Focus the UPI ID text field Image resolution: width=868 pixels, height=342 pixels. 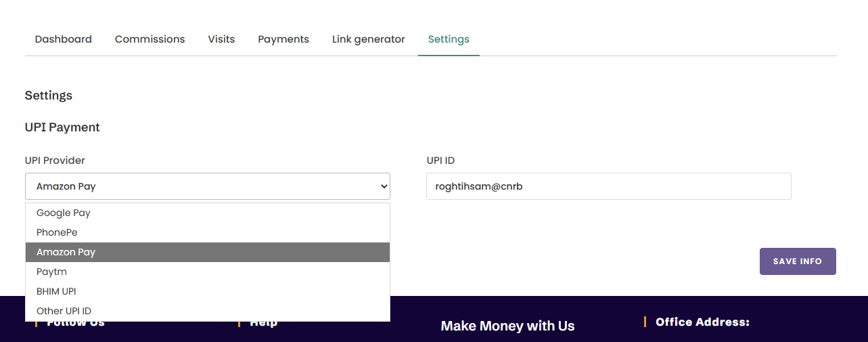(608, 186)
